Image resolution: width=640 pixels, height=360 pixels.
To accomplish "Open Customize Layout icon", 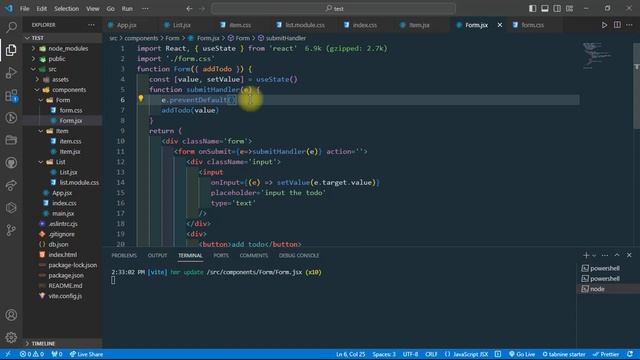I will point(569,8).
